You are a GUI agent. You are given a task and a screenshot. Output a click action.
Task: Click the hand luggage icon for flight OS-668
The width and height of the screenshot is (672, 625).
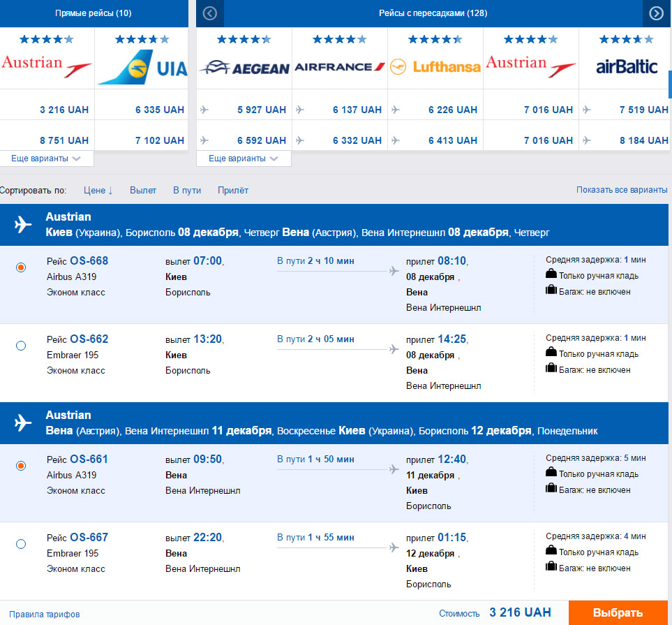(x=551, y=274)
